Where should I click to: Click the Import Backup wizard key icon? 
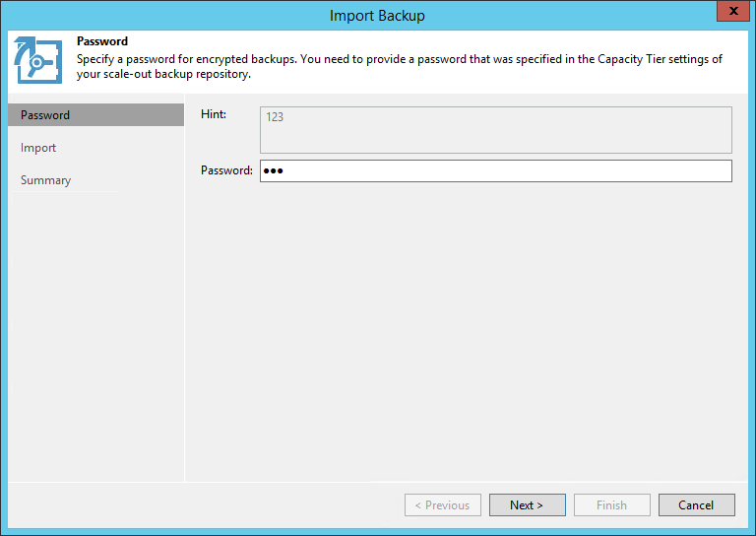38,60
